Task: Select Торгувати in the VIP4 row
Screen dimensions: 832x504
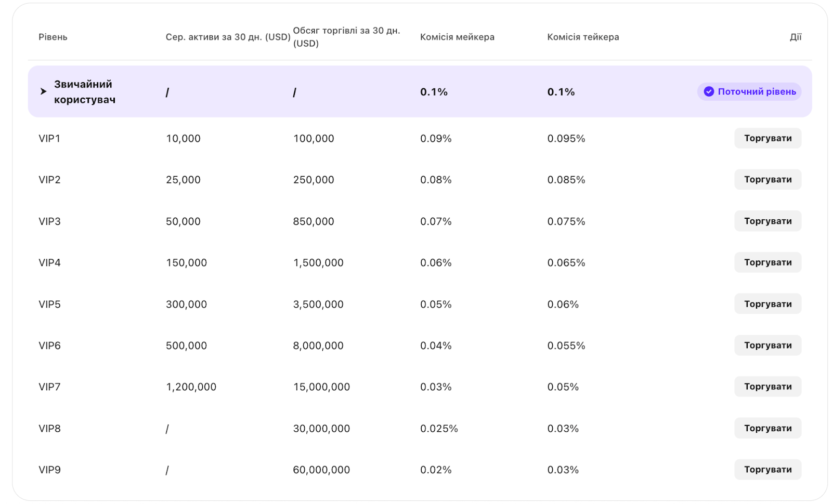Action: (x=768, y=262)
